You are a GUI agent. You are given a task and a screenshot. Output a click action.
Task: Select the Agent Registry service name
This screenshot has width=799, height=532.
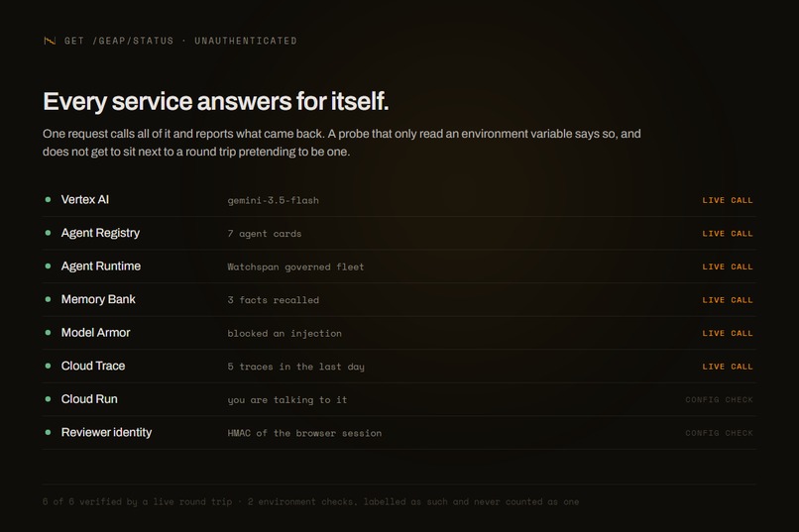[100, 233]
